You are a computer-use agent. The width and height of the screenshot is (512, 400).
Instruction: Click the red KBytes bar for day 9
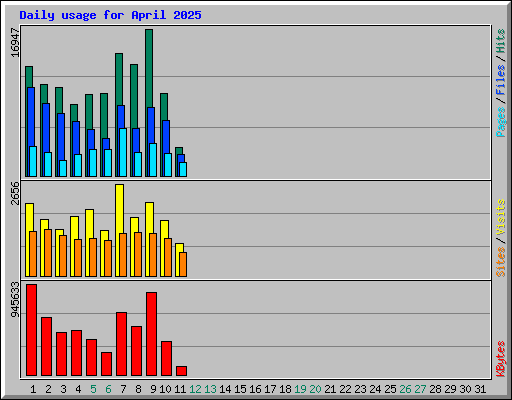(151, 334)
